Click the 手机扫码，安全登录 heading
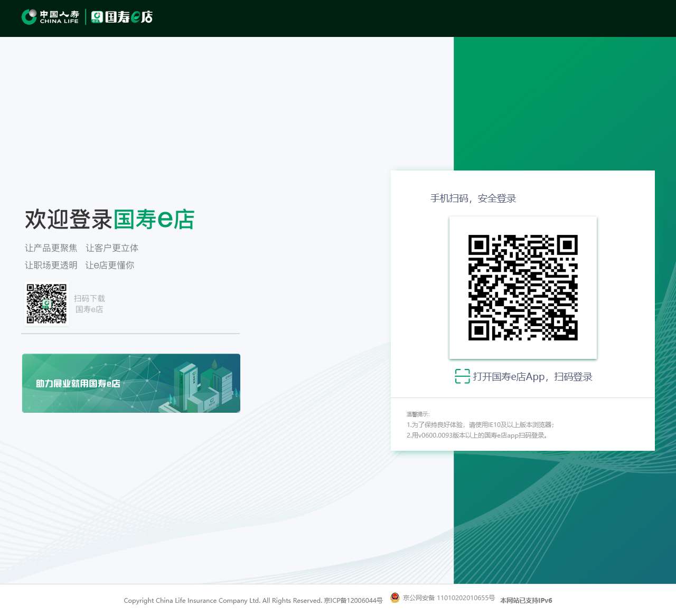This screenshot has width=676, height=616. (473, 198)
